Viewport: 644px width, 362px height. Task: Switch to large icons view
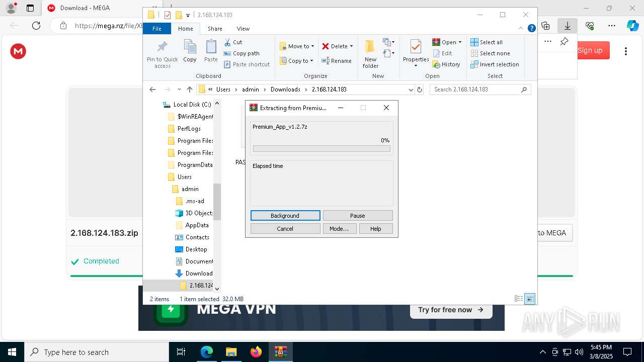(x=530, y=299)
